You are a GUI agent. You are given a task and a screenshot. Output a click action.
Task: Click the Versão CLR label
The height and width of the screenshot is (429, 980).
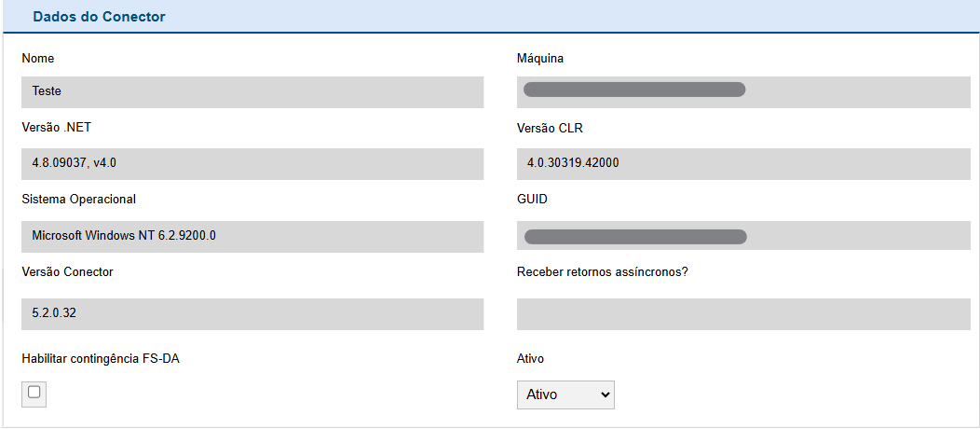pyautogui.click(x=550, y=128)
